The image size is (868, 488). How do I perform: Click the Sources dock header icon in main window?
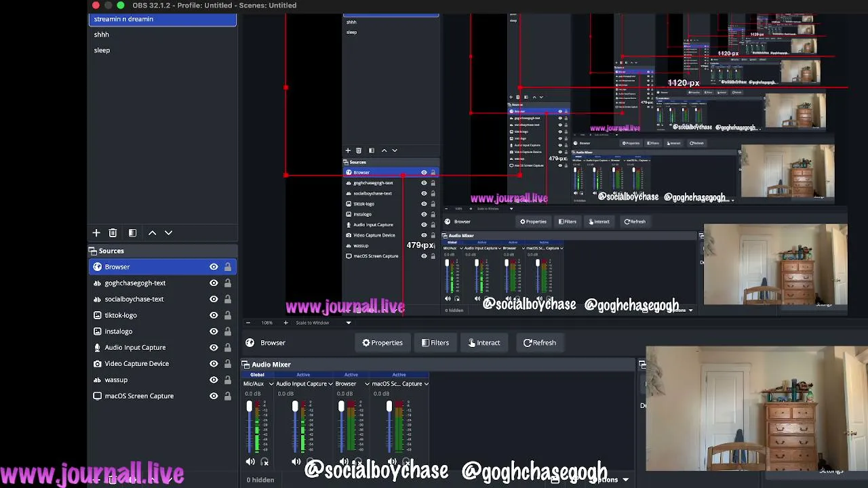(x=94, y=251)
